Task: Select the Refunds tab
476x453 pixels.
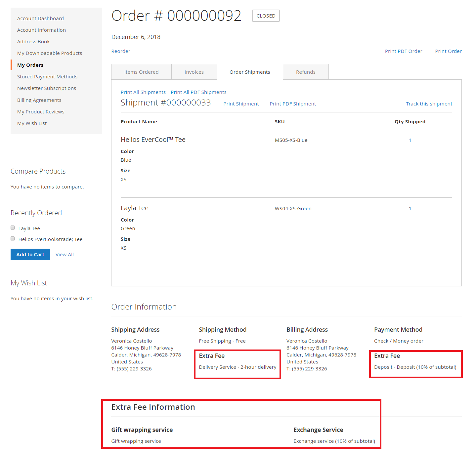Action: click(x=305, y=72)
